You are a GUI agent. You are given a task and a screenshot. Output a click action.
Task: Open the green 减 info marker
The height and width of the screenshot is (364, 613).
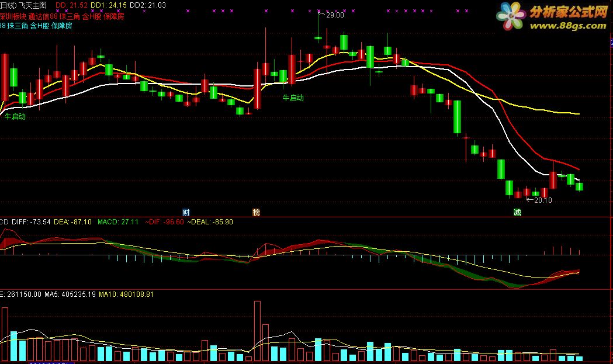pyautogui.click(x=517, y=212)
